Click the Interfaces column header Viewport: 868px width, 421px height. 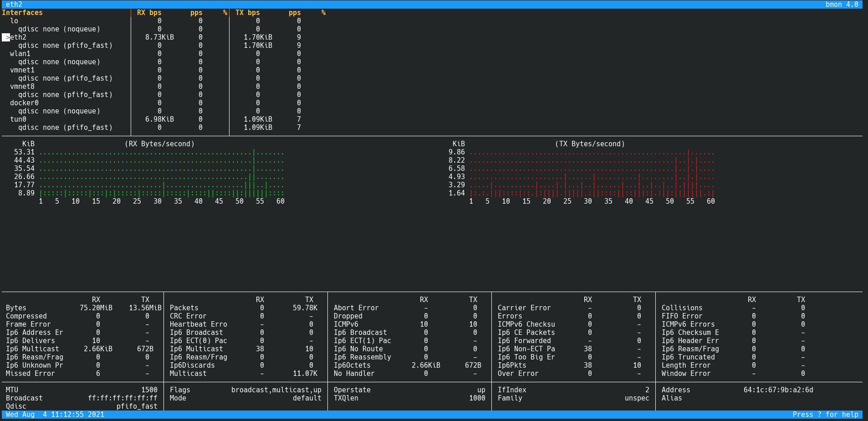22,13
